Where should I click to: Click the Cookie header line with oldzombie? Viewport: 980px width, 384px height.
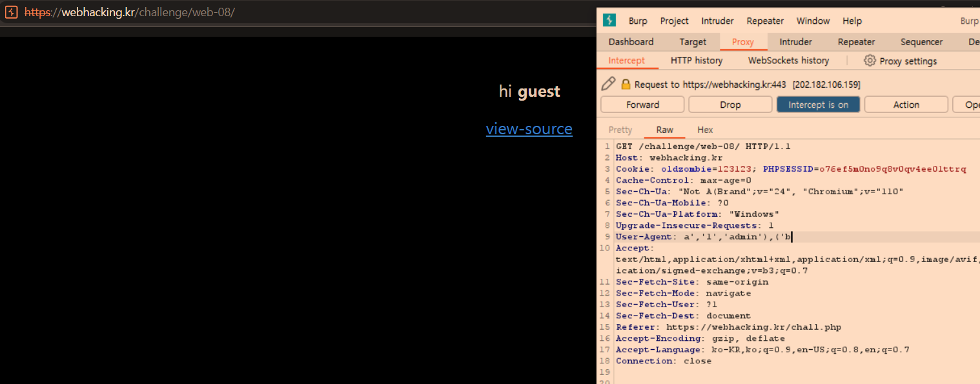791,169
